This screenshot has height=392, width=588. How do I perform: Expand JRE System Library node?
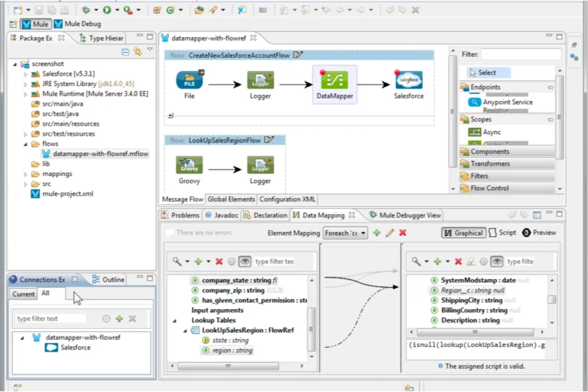(25, 84)
